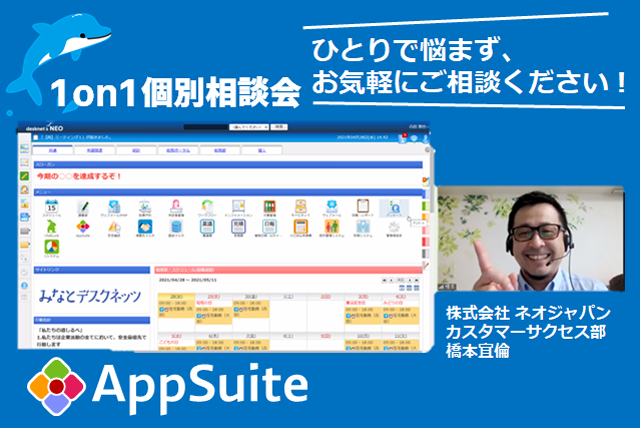Open the highlighted Q questionnaire icon
Viewport: 640px width, 428px height.
click(394, 206)
